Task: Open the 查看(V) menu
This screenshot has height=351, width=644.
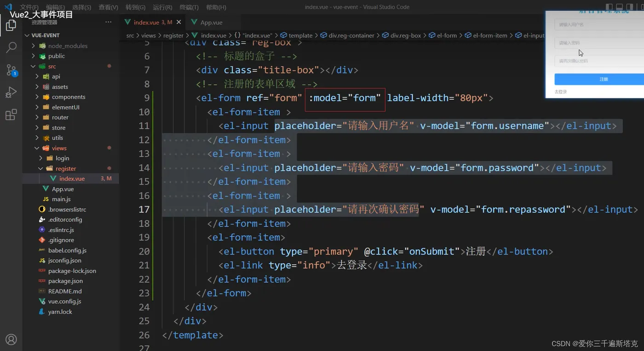Action: pyautogui.click(x=108, y=7)
